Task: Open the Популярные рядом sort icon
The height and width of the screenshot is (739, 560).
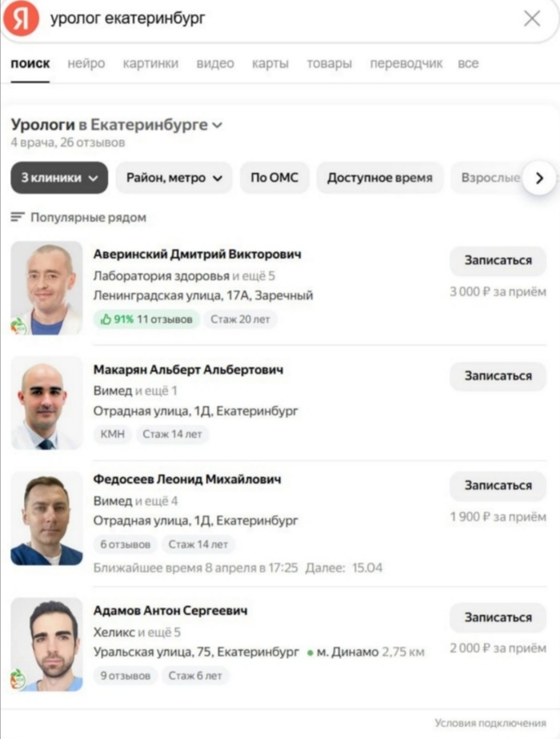Action: pyautogui.click(x=18, y=217)
